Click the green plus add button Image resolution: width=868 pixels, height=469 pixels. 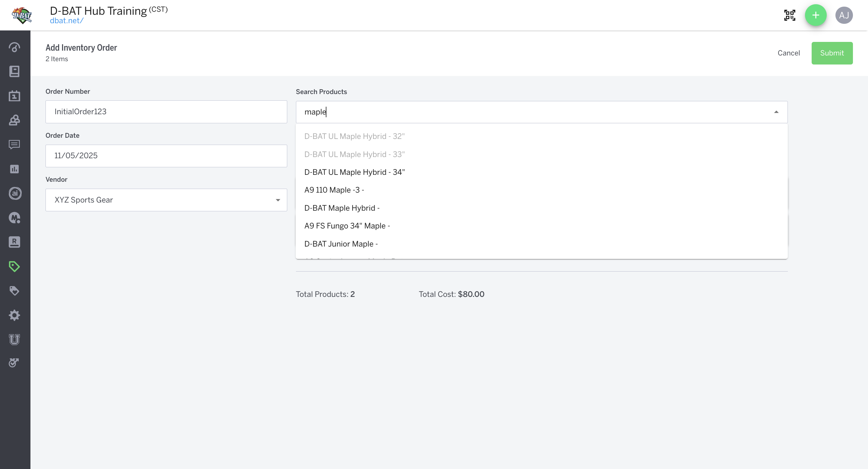tap(816, 15)
